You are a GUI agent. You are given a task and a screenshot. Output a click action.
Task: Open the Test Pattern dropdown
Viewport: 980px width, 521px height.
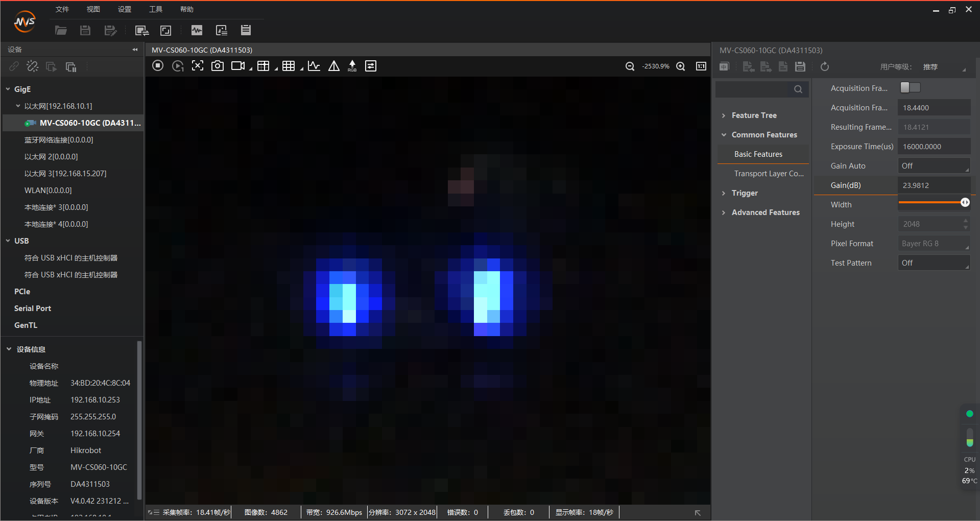pos(934,263)
